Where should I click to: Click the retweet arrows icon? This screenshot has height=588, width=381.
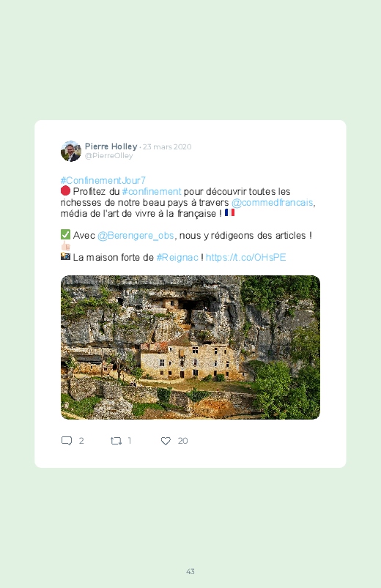click(x=116, y=441)
